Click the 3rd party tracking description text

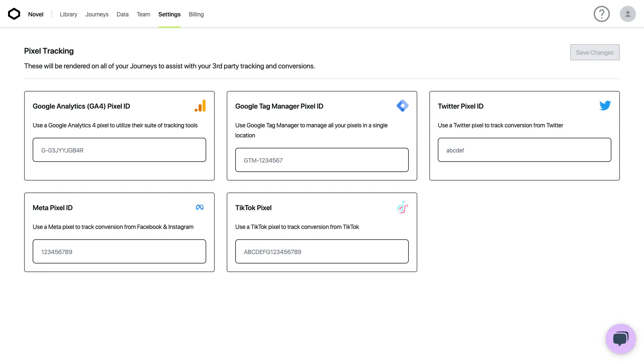[x=170, y=66]
